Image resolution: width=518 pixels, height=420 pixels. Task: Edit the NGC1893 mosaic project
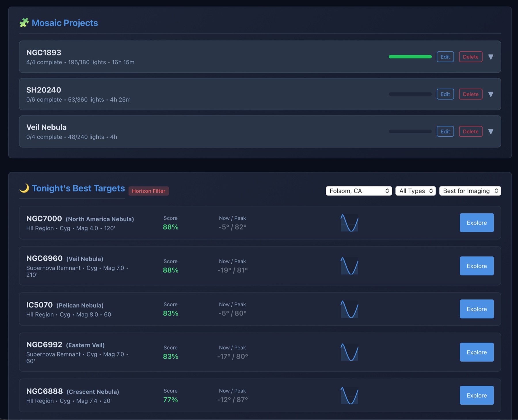(445, 57)
